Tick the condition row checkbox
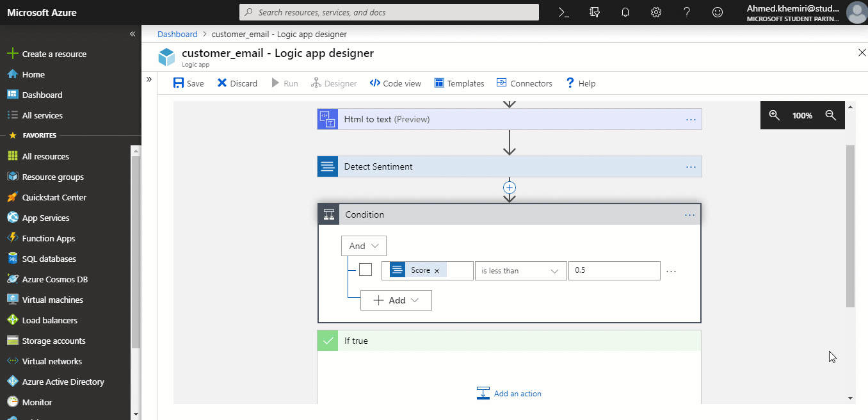Viewport: 868px width, 420px height. (366, 270)
